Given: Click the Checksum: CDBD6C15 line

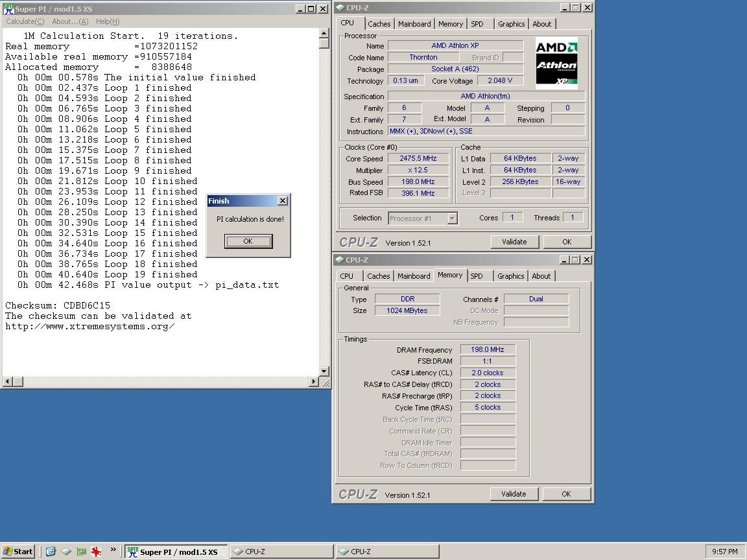Looking at the screenshot, I should pos(58,306).
